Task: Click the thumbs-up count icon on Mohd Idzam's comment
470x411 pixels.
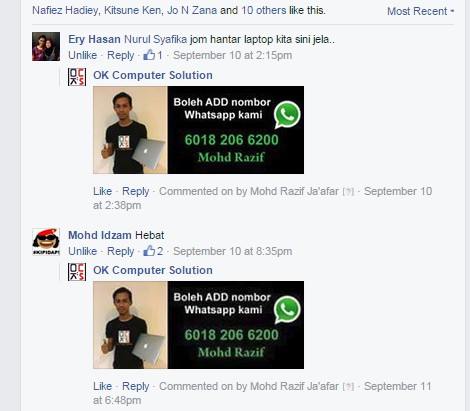Action: point(149,251)
